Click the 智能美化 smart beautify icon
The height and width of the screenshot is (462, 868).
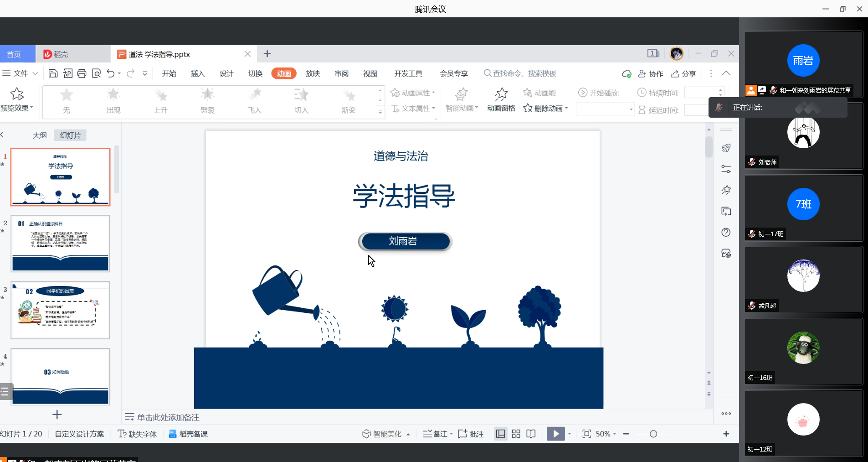coord(366,434)
